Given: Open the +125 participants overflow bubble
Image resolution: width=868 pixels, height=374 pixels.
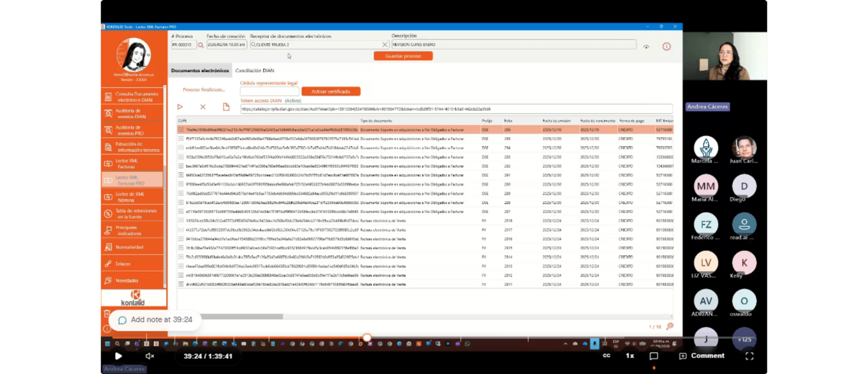Looking at the screenshot, I should coord(744,340).
